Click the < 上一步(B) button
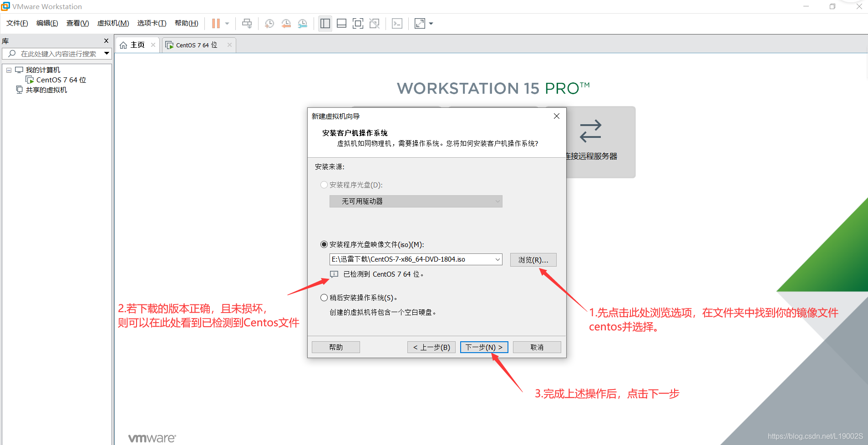The image size is (868, 445). click(x=431, y=347)
